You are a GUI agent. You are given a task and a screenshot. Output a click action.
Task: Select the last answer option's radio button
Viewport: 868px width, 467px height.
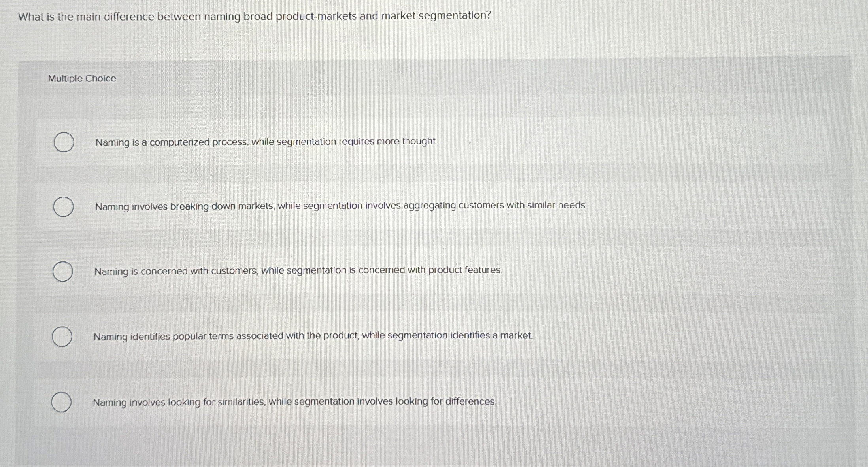tap(62, 401)
